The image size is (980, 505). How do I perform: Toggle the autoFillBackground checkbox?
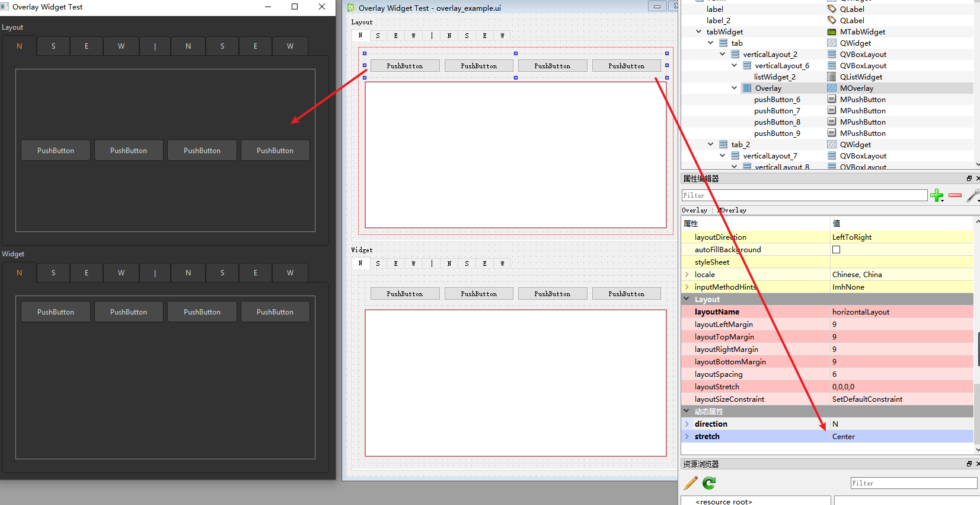click(836, 250)
